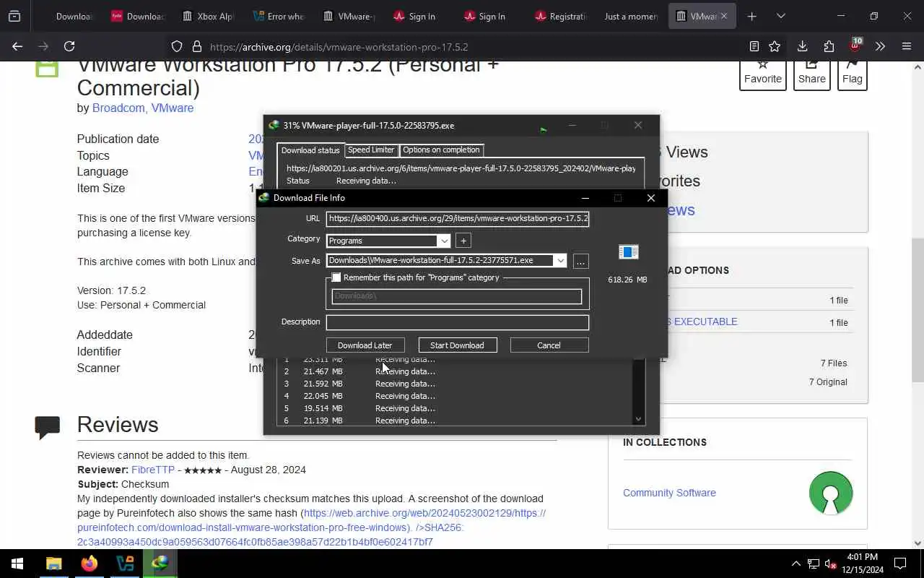Open Community Software collection link
The image size is (924, 578).
[669, 493]
